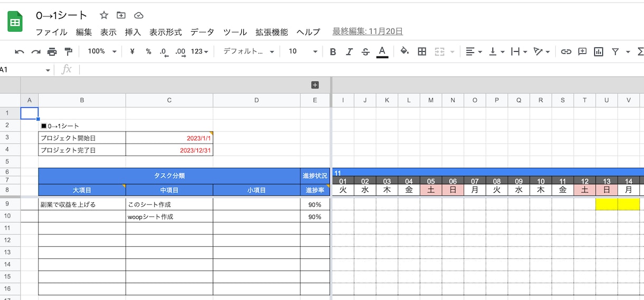The width and height of the screenshot is (644, 300).
Task: Star this 0→1シート document
Action: [x=104, y=15]
